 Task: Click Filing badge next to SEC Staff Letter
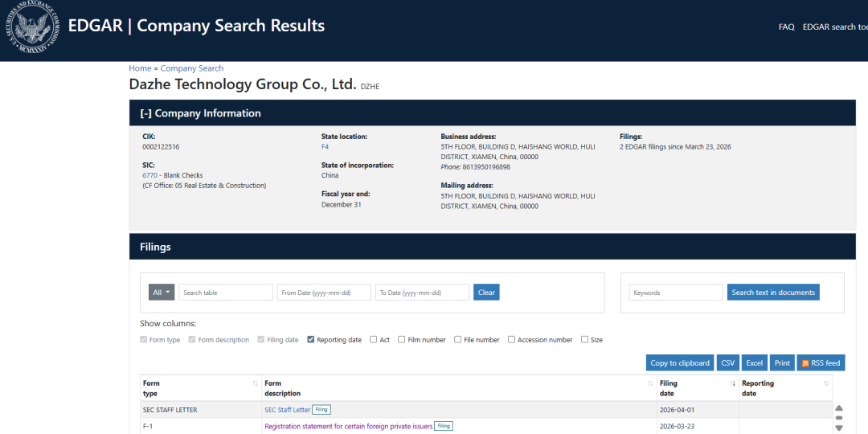321,410
